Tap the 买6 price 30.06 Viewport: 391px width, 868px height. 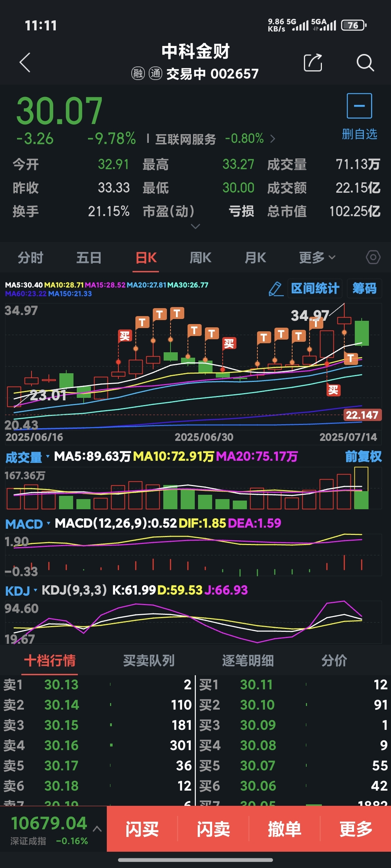pos(258,786)
